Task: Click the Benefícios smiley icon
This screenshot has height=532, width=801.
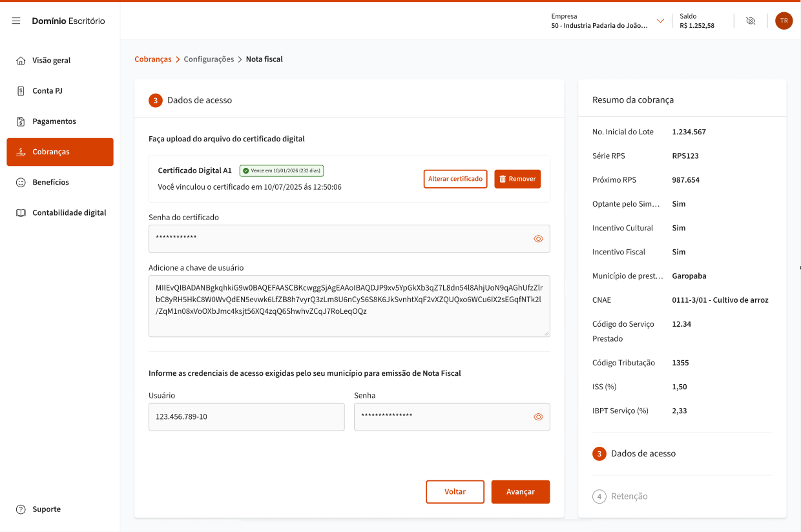Action: [21, 182]
